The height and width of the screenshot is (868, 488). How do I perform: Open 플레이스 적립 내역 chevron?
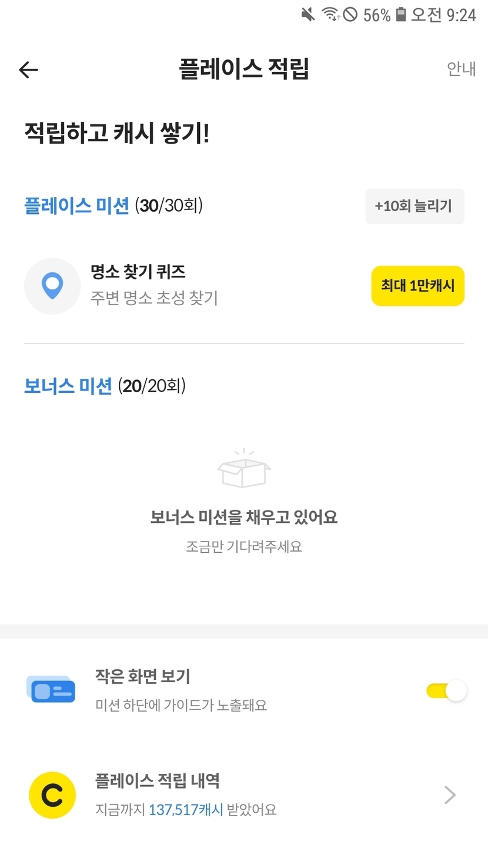click(x=450, y=795)
